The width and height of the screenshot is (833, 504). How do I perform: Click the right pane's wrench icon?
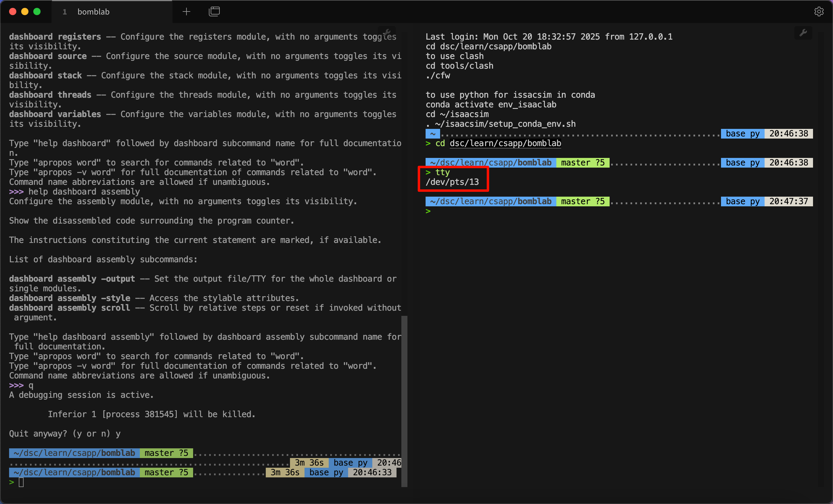(803, 33)
